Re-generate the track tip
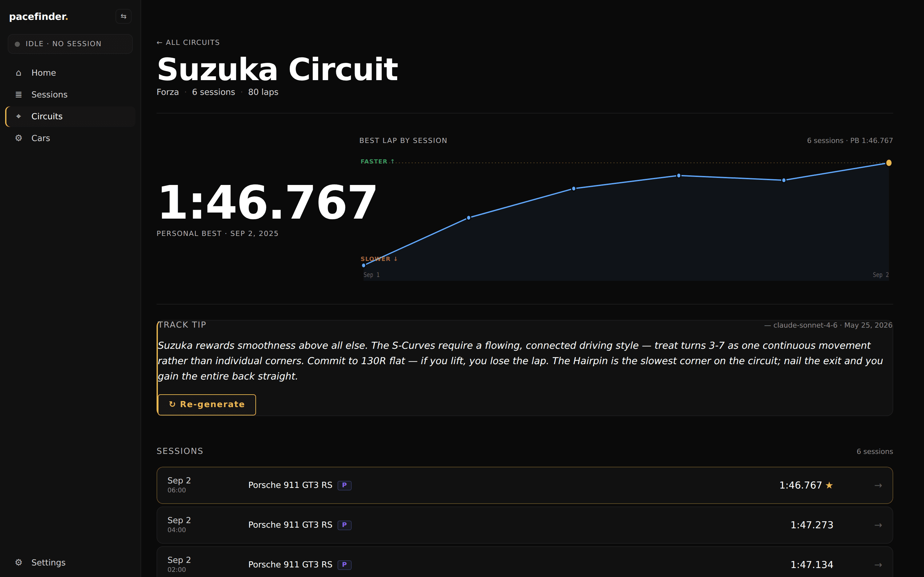The image size is (924, 577). point(207,405)
